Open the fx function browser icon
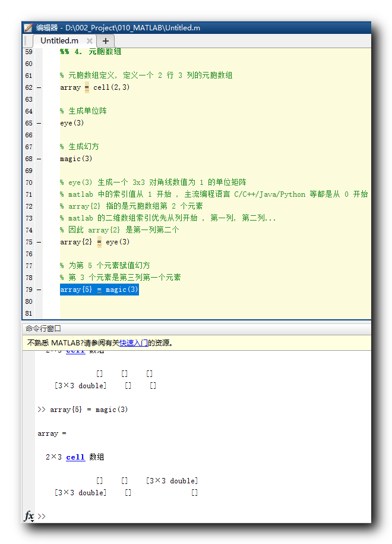 point(29,515)
